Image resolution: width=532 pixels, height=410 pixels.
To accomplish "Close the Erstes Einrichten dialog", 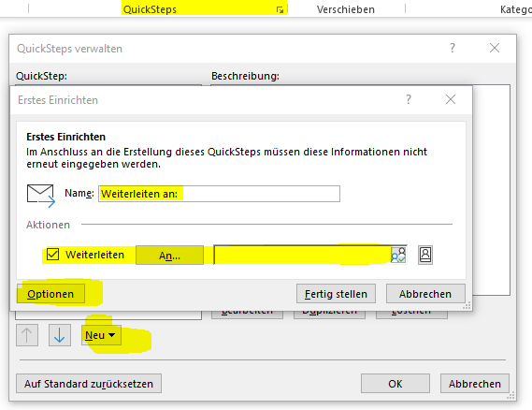I will point(451,99).
